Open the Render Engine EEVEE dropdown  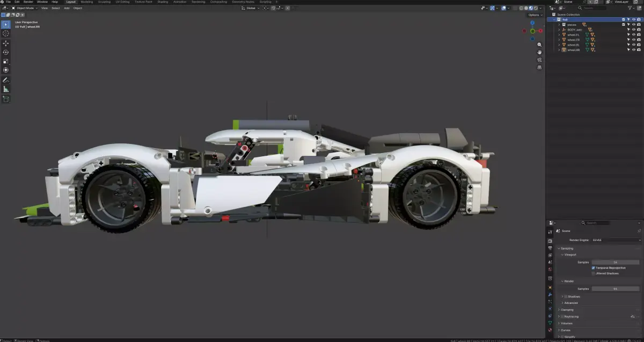pyautogui.click(x=616, y=240)
